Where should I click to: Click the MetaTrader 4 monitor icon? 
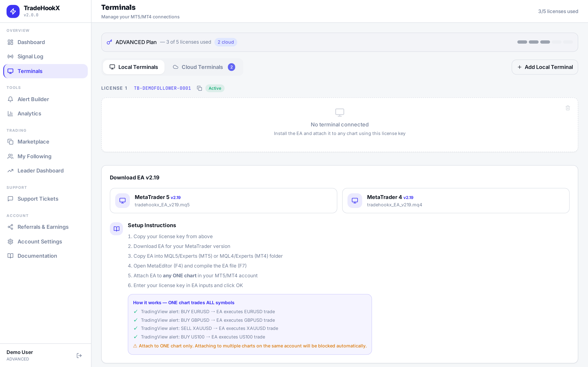355,200
